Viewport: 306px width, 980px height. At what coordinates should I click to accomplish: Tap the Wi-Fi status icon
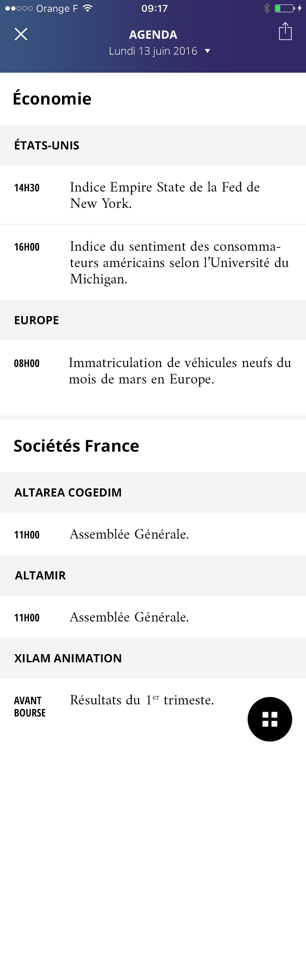tap(87, 9)
